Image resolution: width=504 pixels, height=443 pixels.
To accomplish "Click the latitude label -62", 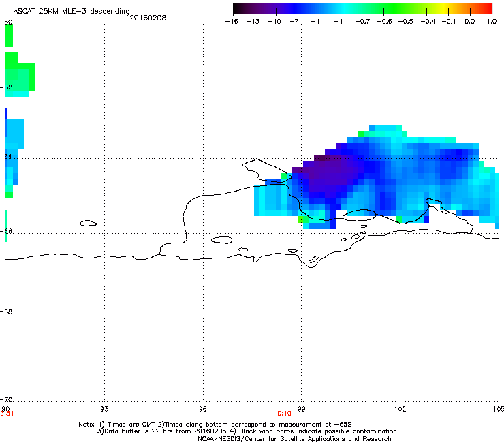I will (6, 87).
